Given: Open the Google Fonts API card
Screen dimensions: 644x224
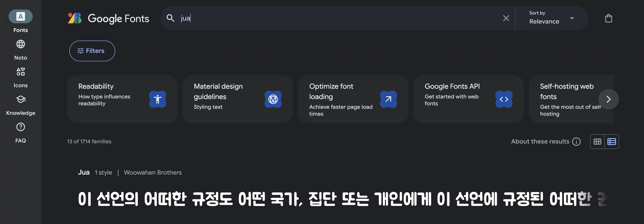Looking at the screenshot, I should click(468, 99).
